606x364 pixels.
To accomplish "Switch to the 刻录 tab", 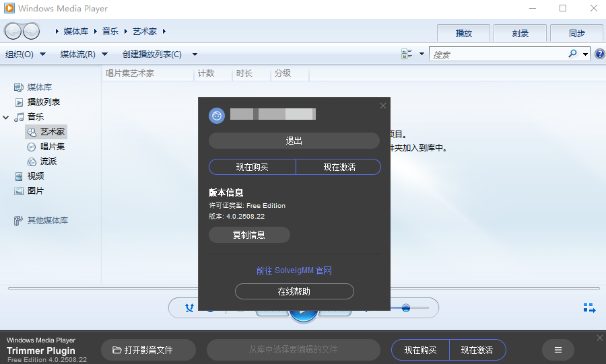I will point(520,33).
